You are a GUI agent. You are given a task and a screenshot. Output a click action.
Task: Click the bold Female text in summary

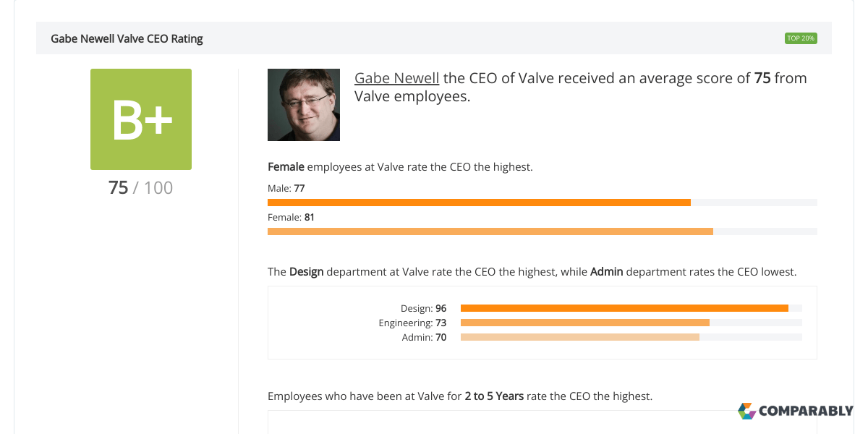[286, 166]
